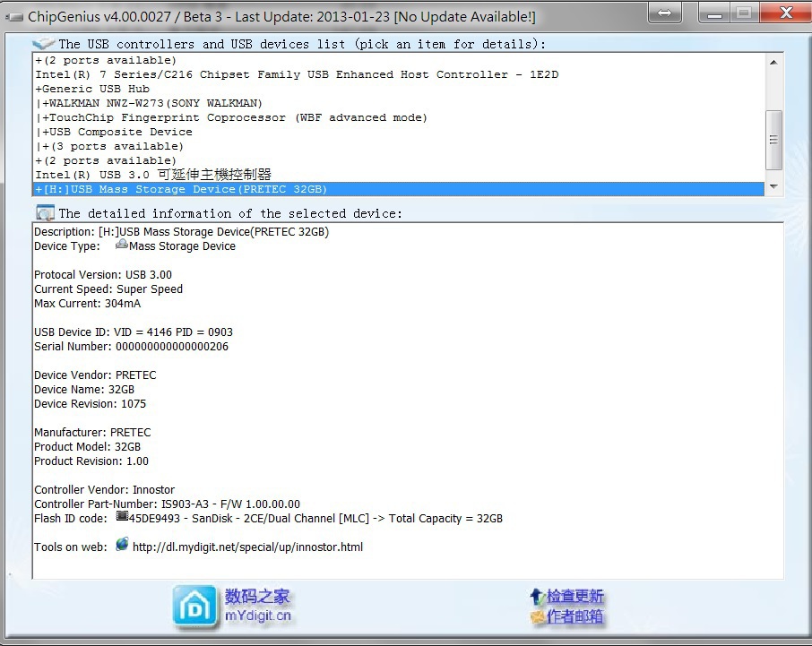Click the Current Speed: Super Speed line
The image size is (812, 646).
coord(108,289)
